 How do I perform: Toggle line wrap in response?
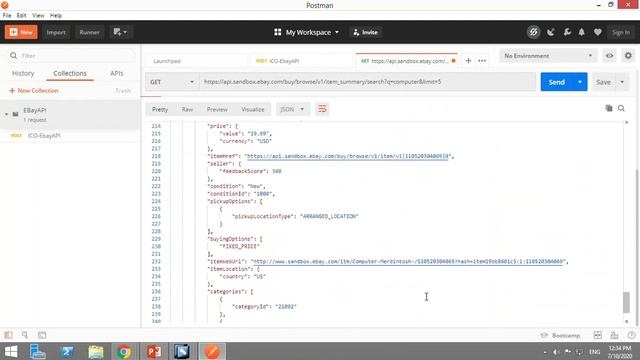pyautogui.click(x=322, y=109)
